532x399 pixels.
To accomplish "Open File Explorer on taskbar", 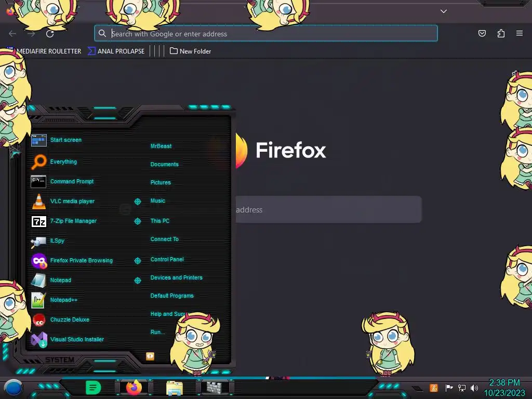I will 175,388.
